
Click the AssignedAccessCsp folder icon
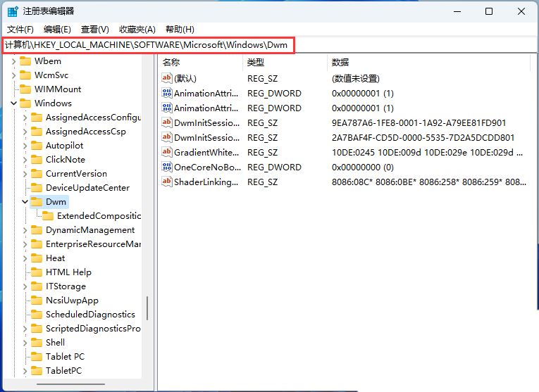(37, 132)
